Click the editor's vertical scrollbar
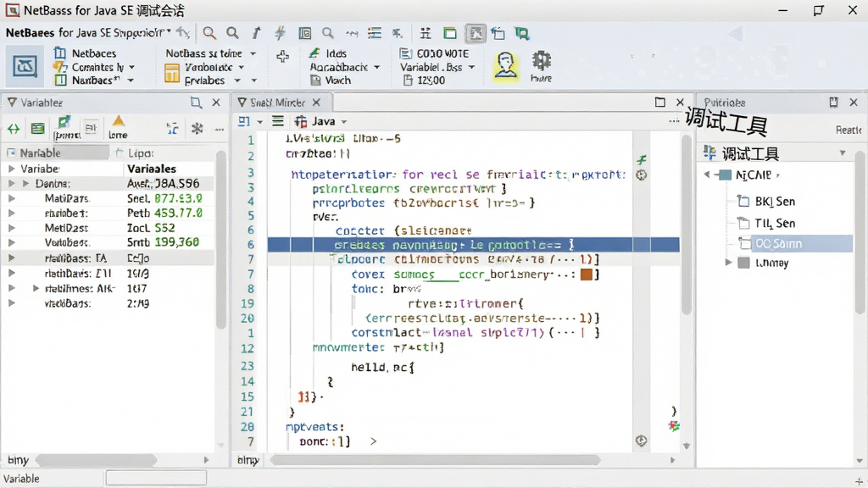Screen dimensions: 868x488 tap(687, 225)
